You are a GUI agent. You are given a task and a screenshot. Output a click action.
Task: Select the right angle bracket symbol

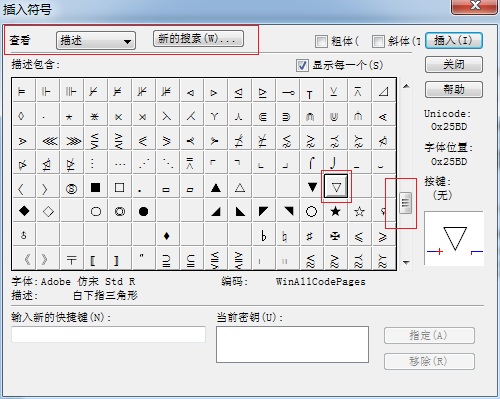45,189
